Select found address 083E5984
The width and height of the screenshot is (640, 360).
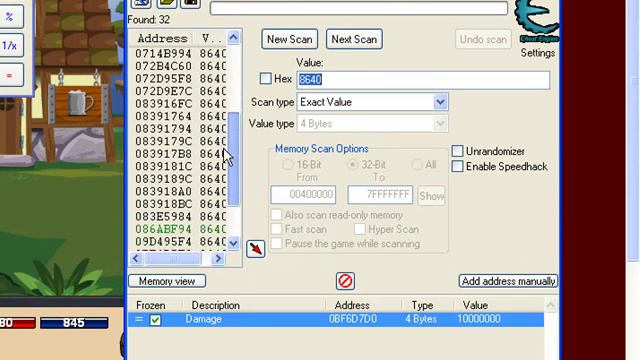point(163,216)
